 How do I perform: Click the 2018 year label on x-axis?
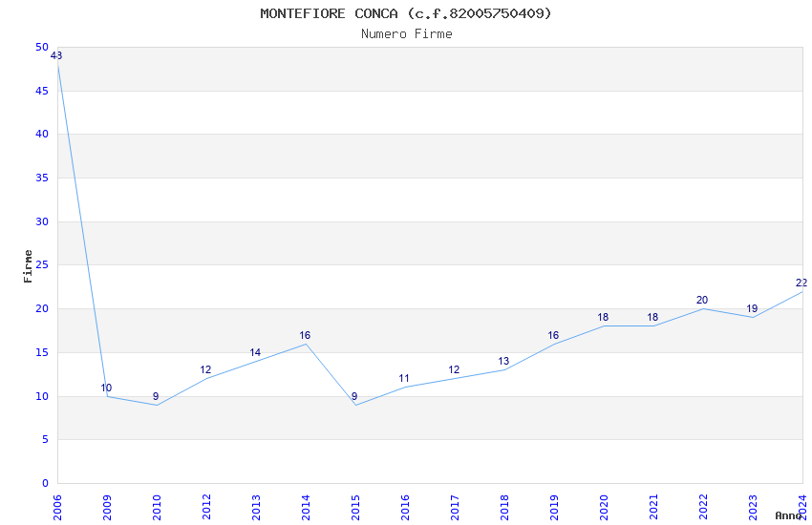[x=504, y=508]
